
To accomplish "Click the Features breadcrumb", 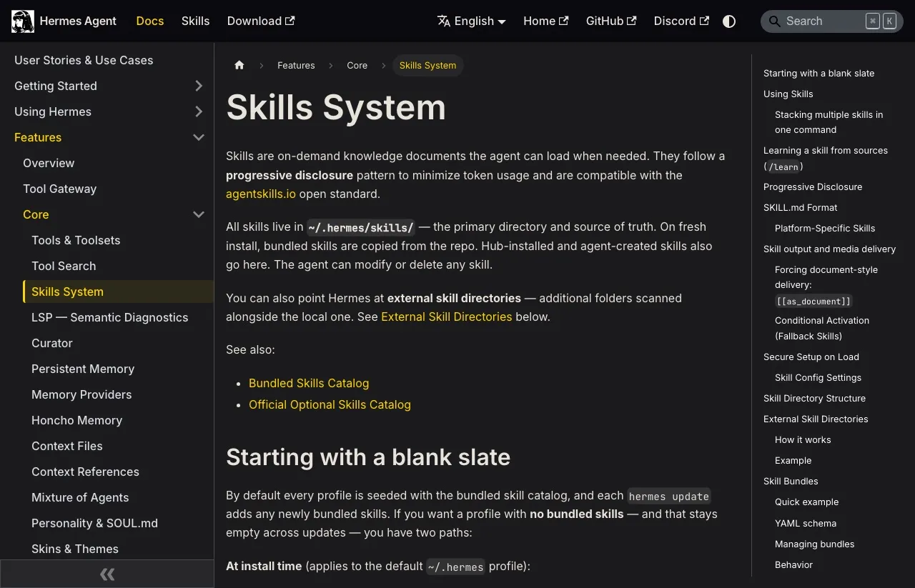I will (x=296, y=65).
